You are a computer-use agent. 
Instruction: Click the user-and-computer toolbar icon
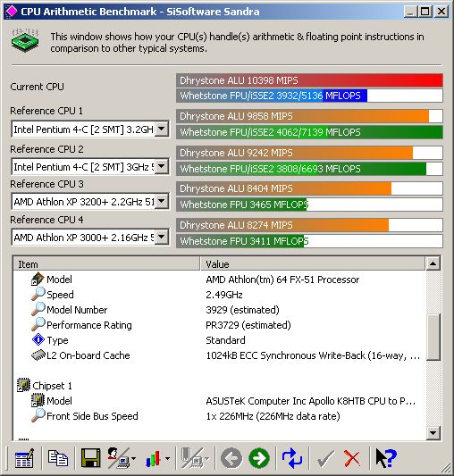(x=119, y=458)
